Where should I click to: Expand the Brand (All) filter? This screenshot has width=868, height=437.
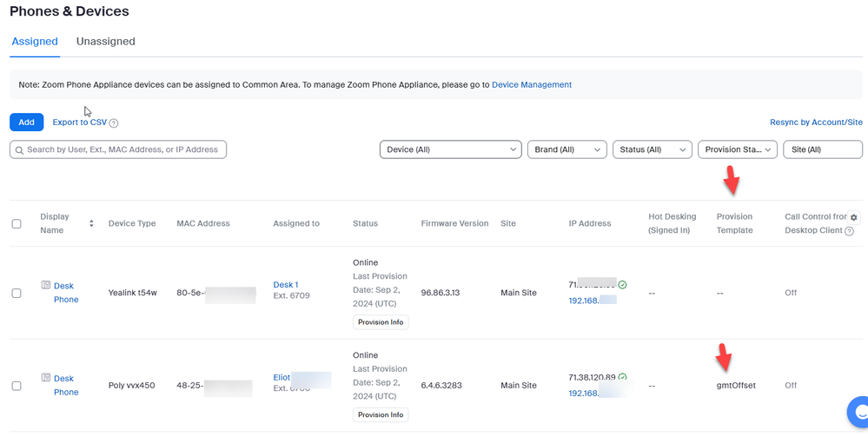[x=567, y=149]
